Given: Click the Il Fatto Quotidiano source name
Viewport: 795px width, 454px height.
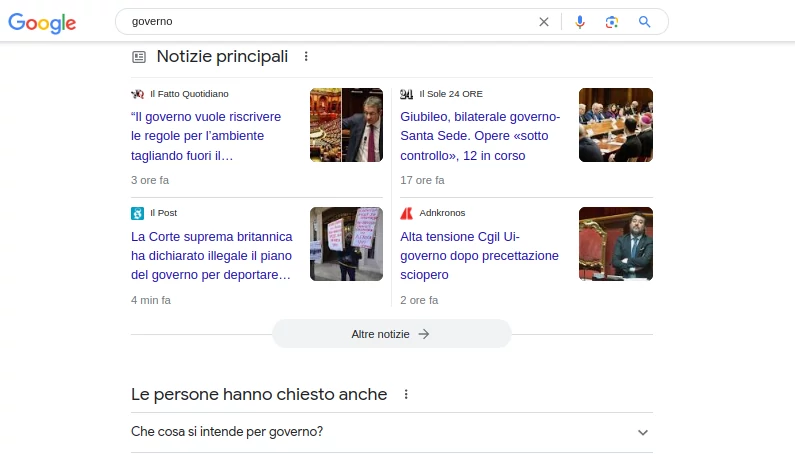Looking at the screenshot, I should [189, 94].
